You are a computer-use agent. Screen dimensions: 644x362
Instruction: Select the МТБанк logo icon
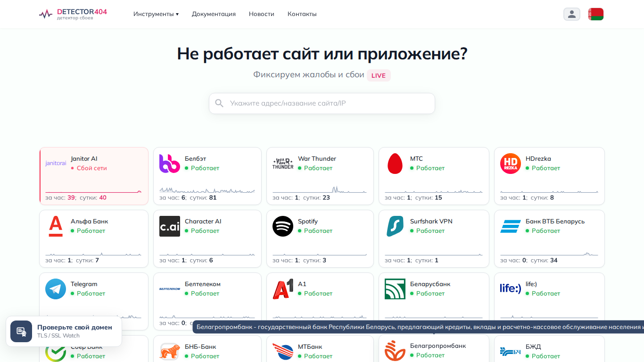click(283, 352)
